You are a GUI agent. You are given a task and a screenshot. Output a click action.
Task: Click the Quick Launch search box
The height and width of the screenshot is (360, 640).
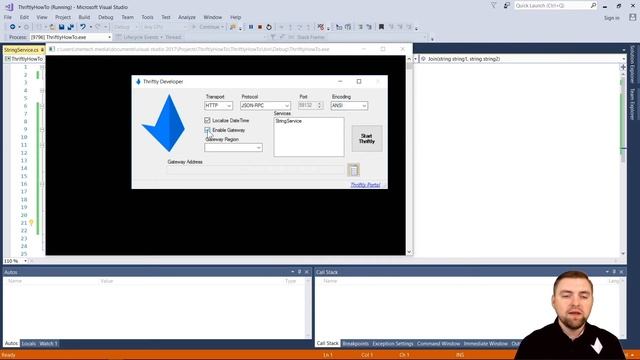pyautogui.click(x=552, y=5)
